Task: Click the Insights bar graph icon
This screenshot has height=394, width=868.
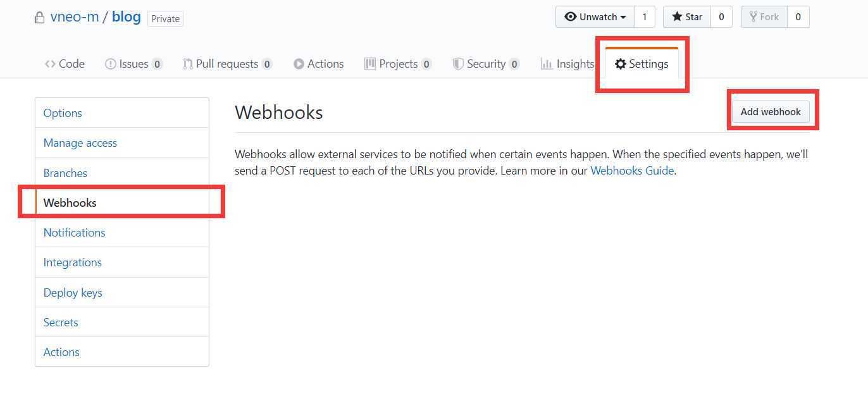Action: [547, 64]
